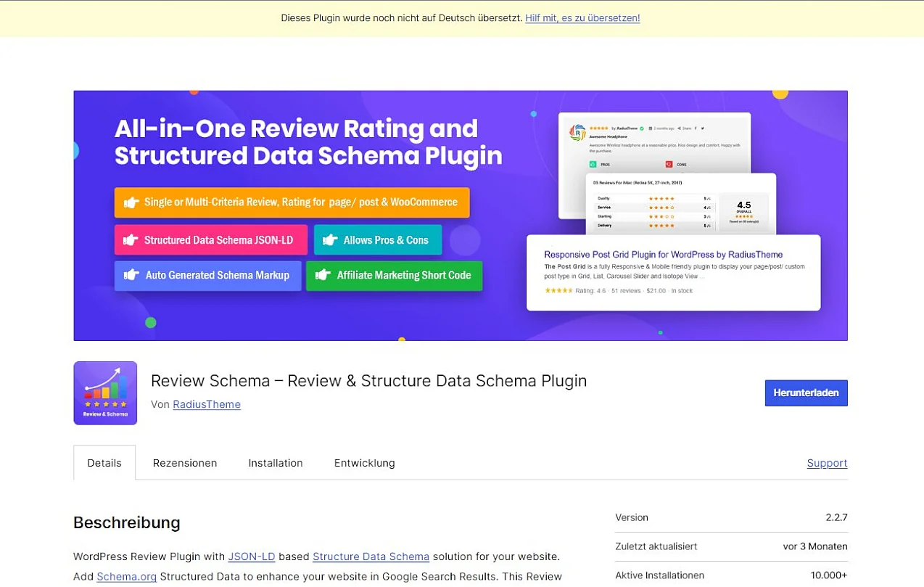Go to the Entwicklung tab
The image size is (924, 587).
coord(365,463)
